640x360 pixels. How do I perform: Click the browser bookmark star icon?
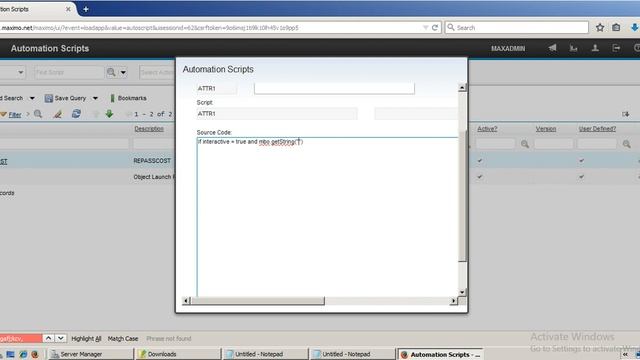coord(600,28)
